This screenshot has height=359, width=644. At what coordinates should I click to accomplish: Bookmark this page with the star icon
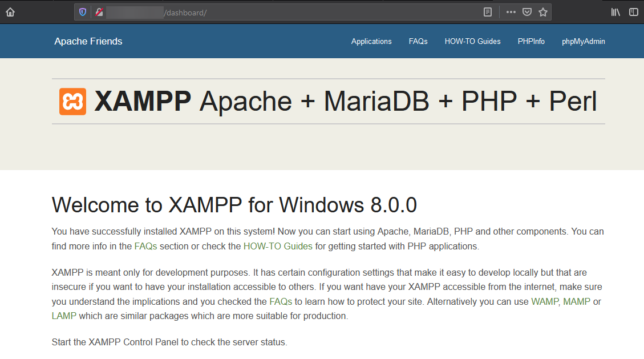click(543, 13)
